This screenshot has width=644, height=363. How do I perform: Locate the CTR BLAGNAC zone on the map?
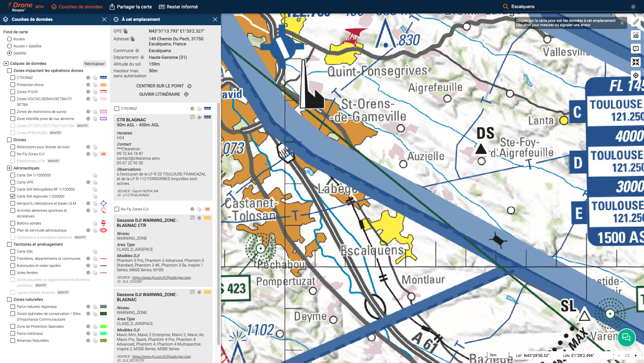[199, 117]
